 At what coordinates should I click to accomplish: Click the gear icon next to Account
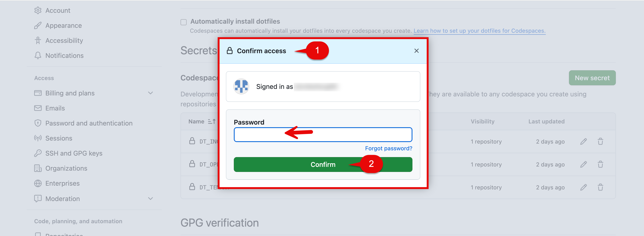(38, 11)
